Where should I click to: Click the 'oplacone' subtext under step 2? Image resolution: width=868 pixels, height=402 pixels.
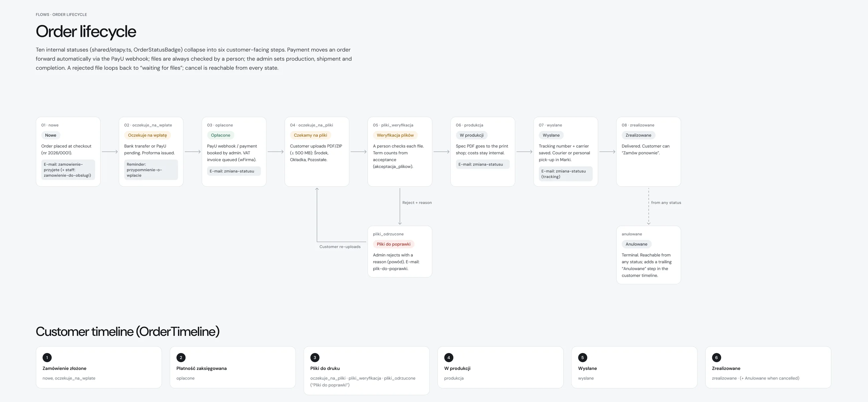[185, 378]
